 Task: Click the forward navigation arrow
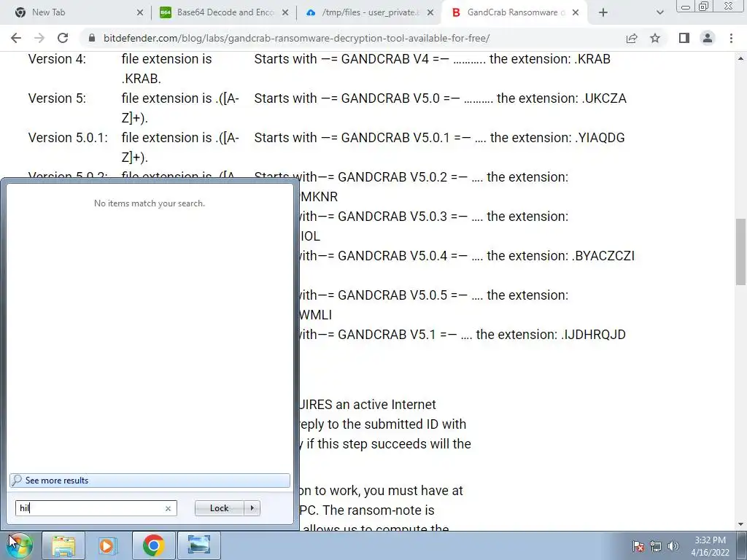pyautogui.click(x=39, y=38)
